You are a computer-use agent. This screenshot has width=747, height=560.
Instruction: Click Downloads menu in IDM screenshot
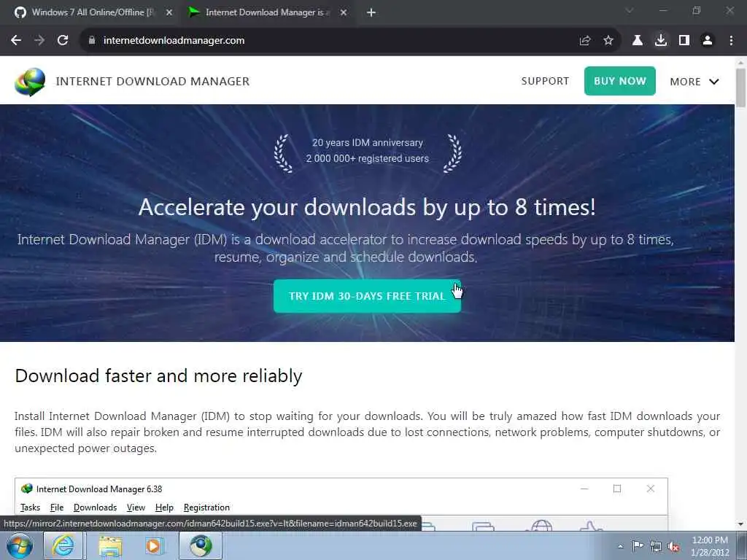95,507
